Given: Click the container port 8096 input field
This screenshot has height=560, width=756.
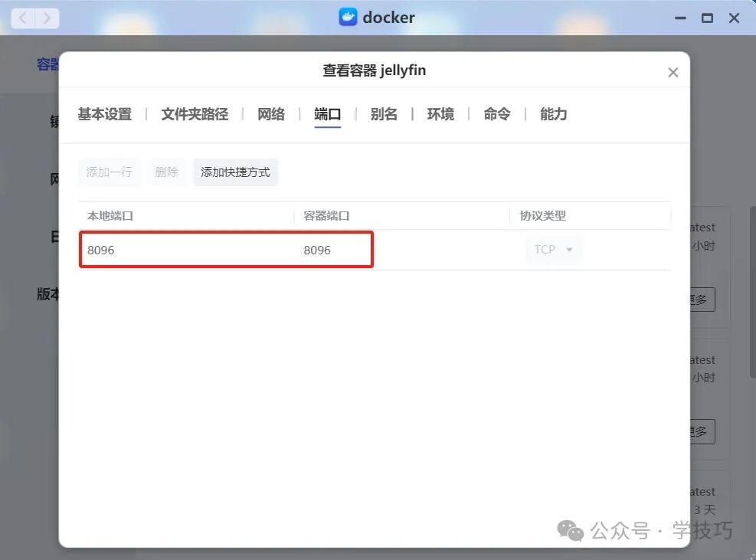Looking at the screenshot, I should point(368,249).
